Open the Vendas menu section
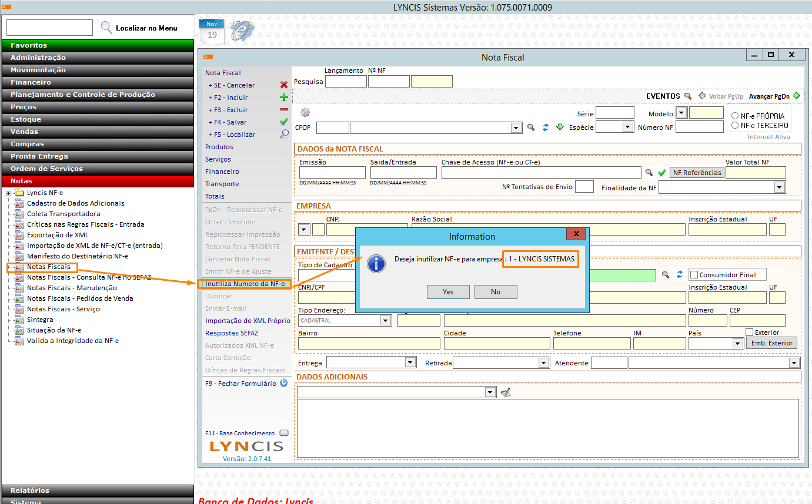 (97, 132)
